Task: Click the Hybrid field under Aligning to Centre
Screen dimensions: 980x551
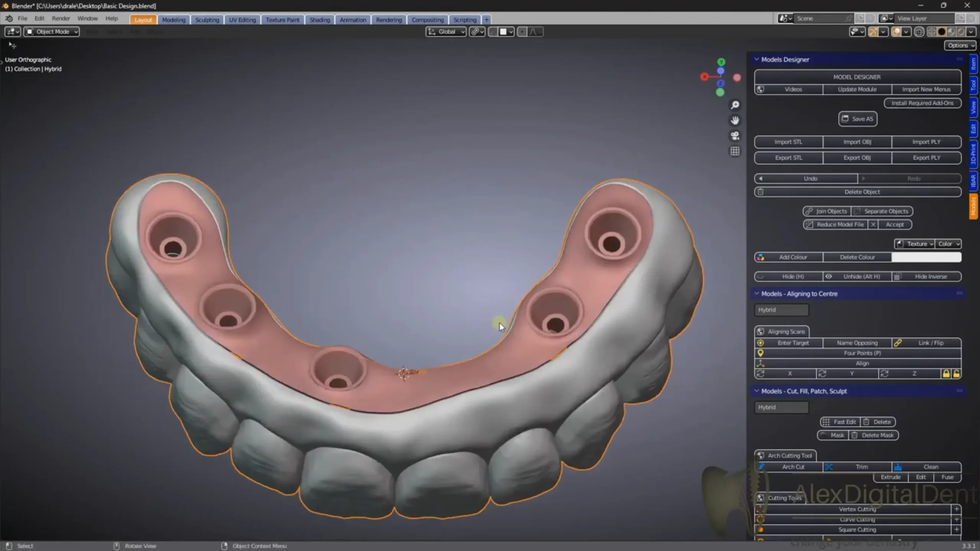Action: click(x=781, y=310)
